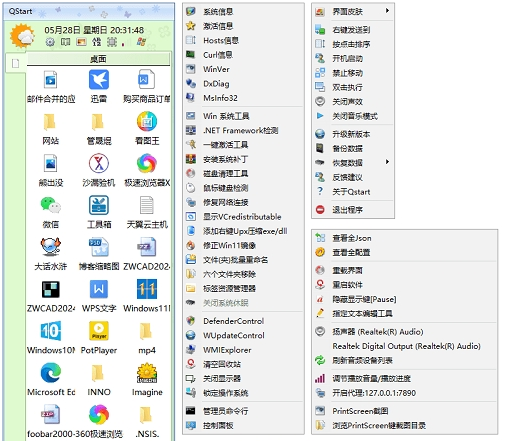Screen dimensions: 514x441
Task: Open the WPS文字 shortcut
Action: [x=99, y=296]
